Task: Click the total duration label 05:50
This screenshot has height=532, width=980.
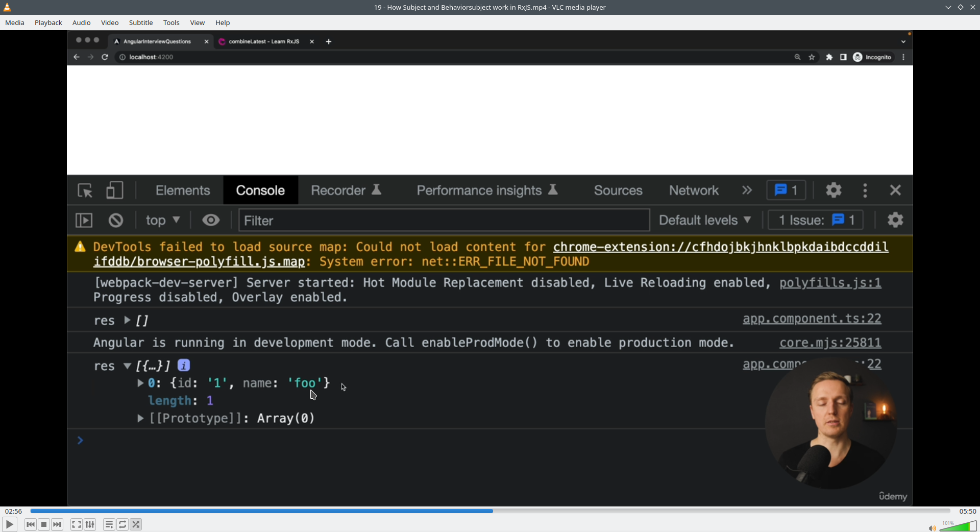Action: pyautogui.click(x=967, y=511)
